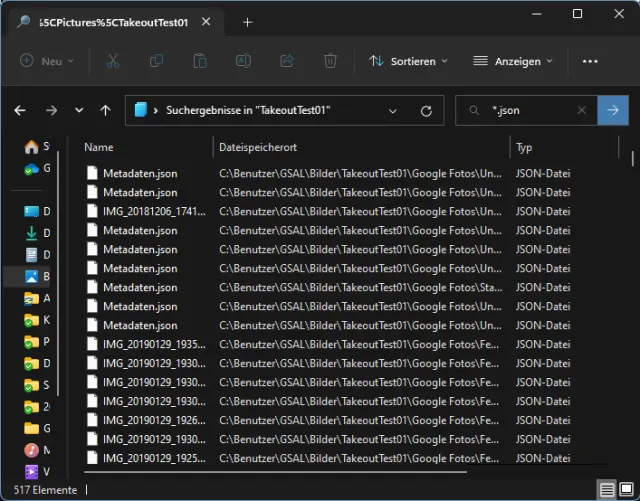Refresh the search results view
Screen dimensions: 640x501
point(426,110)
